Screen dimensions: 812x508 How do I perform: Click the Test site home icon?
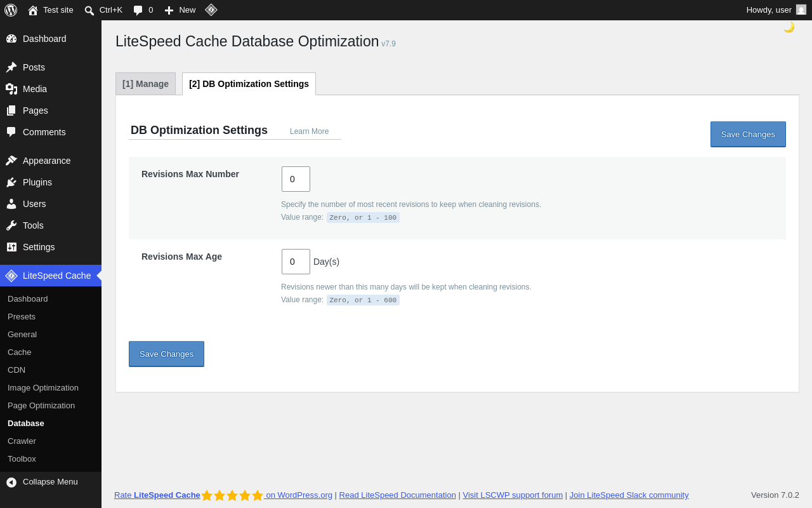tap(33, 10)
